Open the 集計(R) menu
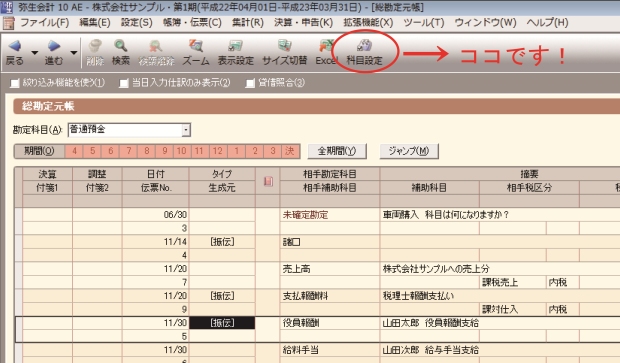Viewport: 620px width, 363px height. click(x=248, y=23)
